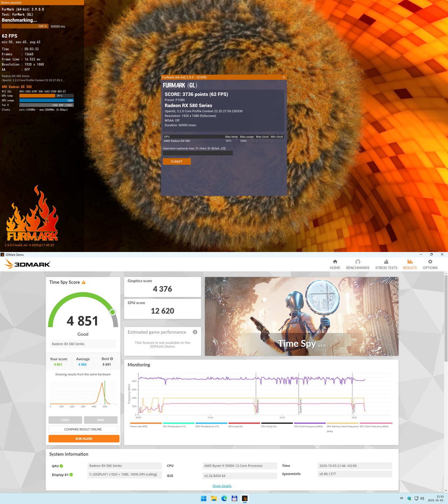Click the Time value 2025-10-03 21:46 +02:00
448x504 pixels.
355,466
